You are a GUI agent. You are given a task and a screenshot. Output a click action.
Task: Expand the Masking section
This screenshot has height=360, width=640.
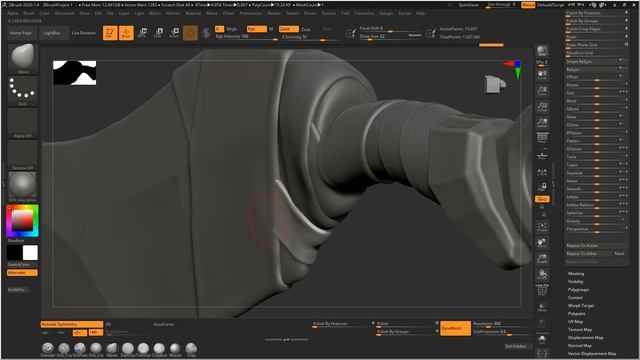click(x=576, y=274)
